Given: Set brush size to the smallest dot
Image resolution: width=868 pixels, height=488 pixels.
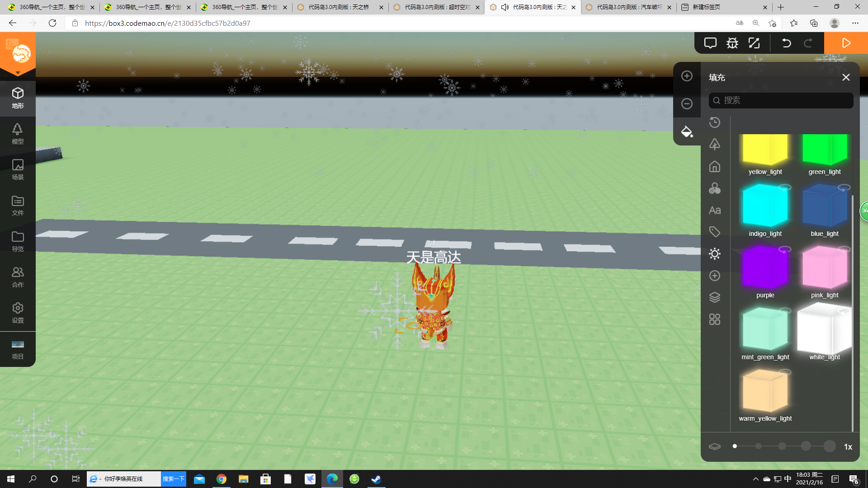Looking at the screenshot, I should tap(735, 446).
